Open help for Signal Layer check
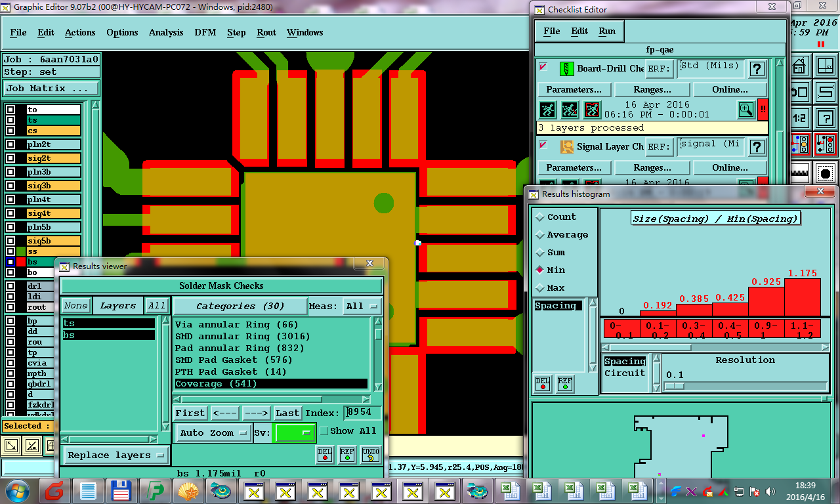Viewport: 840px width, 504px height. [x=757, y=147]
